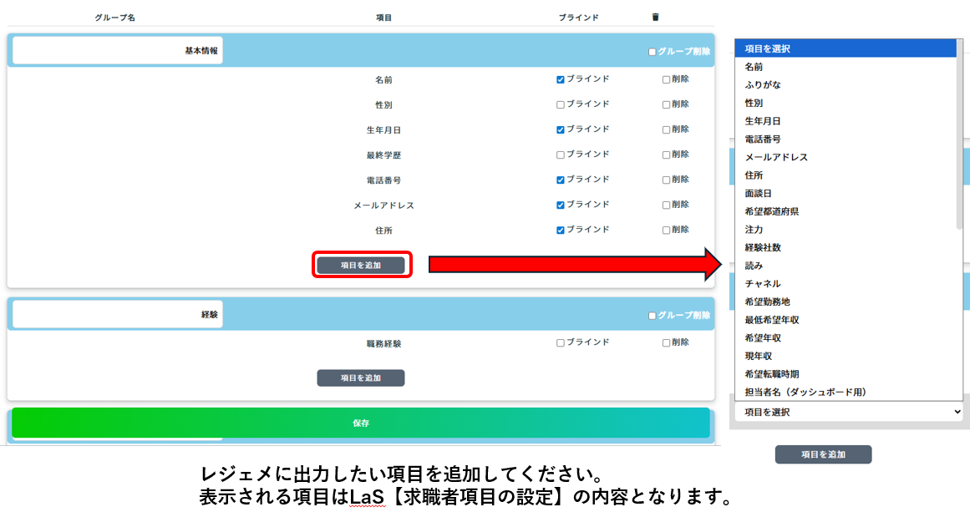The height and width of the screenshot is (512, 980).
Task: Click the 基本情報 group name field
Action: point(118,51)
